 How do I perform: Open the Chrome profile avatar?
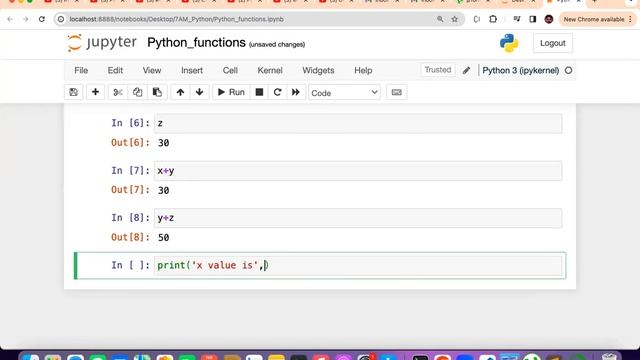coord(549,19)
